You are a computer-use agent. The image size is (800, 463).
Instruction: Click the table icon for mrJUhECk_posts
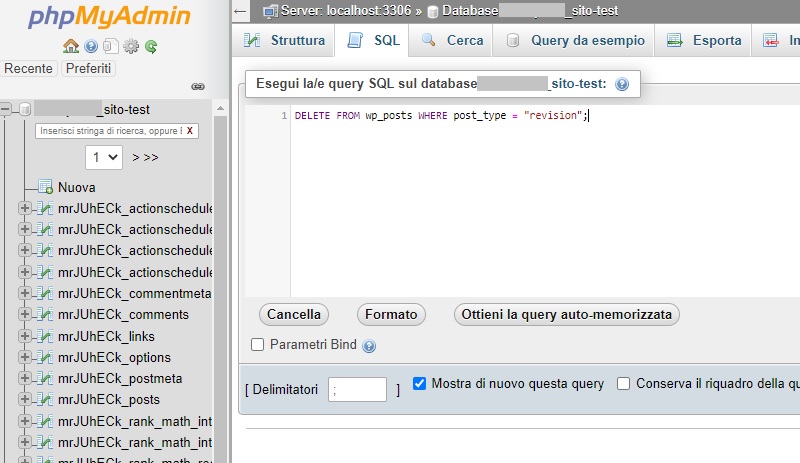(45, 399)
